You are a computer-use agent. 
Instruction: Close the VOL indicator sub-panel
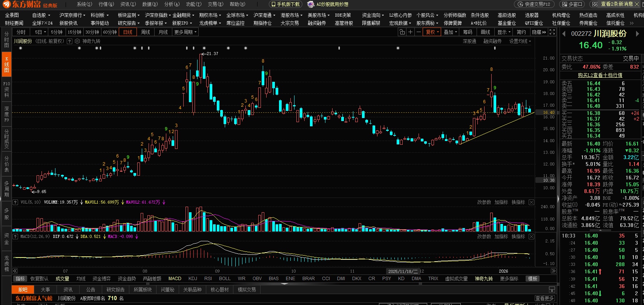(531, 202)
